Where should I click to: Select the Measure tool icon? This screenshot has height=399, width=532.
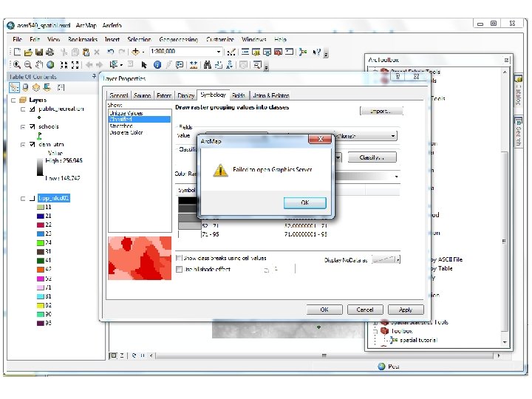(x=194, y=64)
